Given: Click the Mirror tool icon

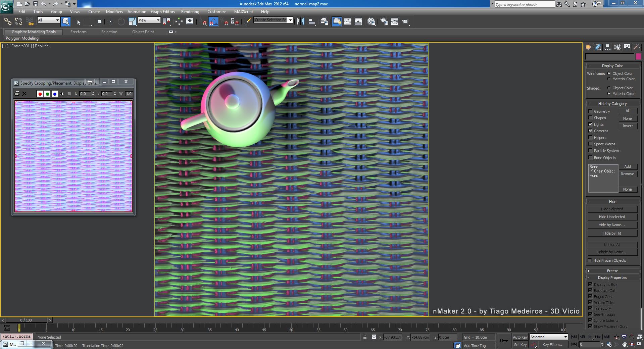Looking at the screenshot, I should [301, 21].
